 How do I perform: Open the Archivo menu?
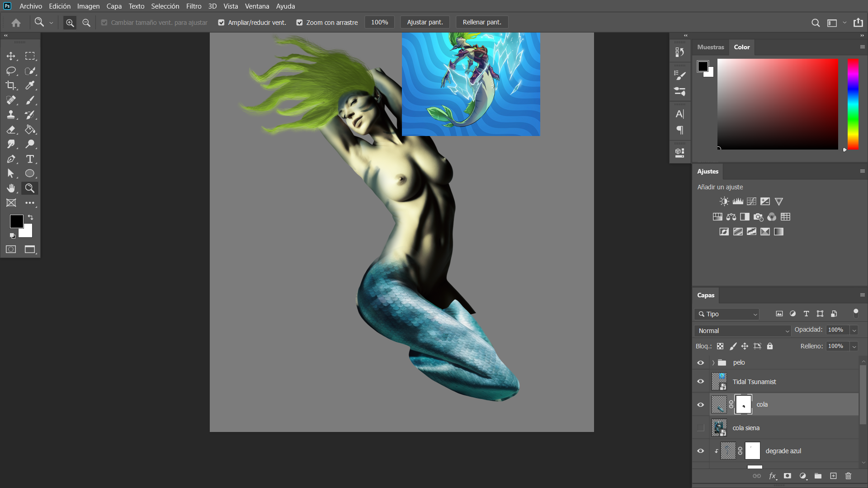click(31, 6)
